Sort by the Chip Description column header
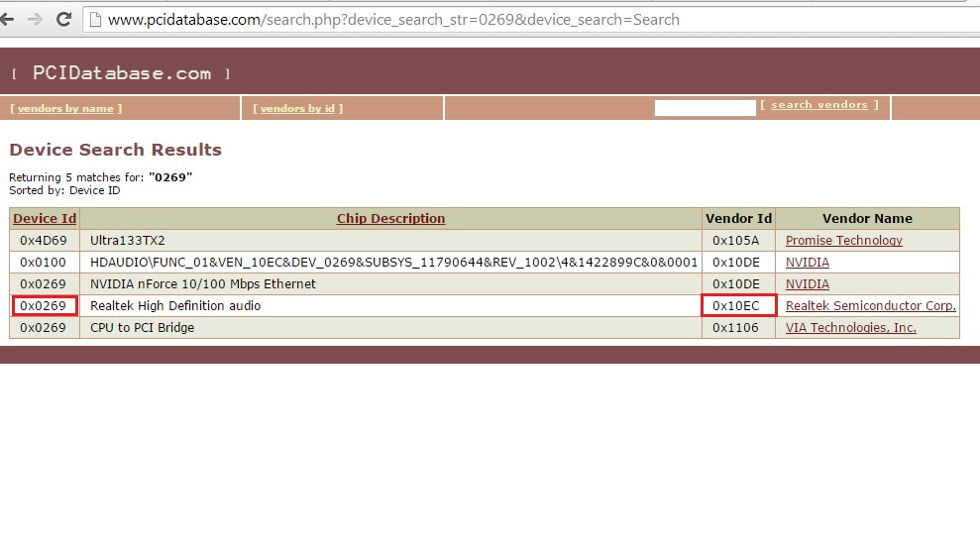The image size is (980, 548). tap(390, 219)
